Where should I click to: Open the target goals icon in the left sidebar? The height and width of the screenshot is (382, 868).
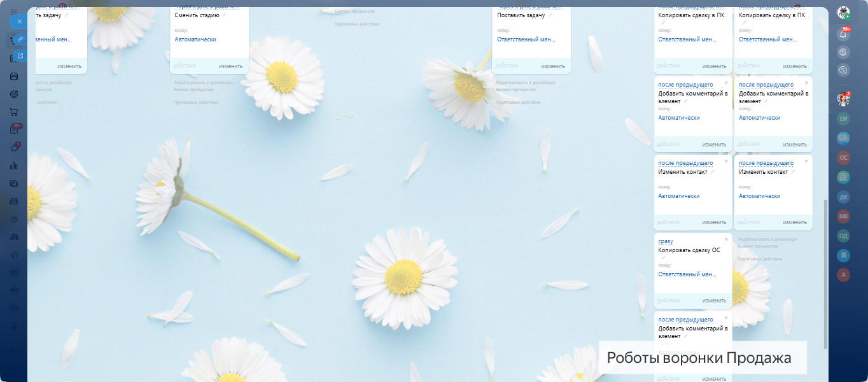click(x=14, y=94)
